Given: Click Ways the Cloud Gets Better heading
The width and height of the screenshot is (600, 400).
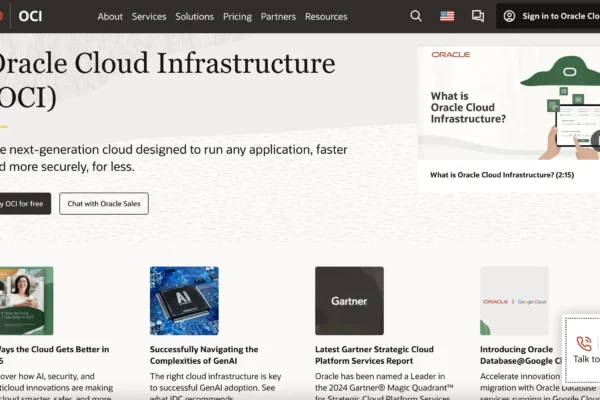Looking at the screenshot, I should click(x=54, y=355).
